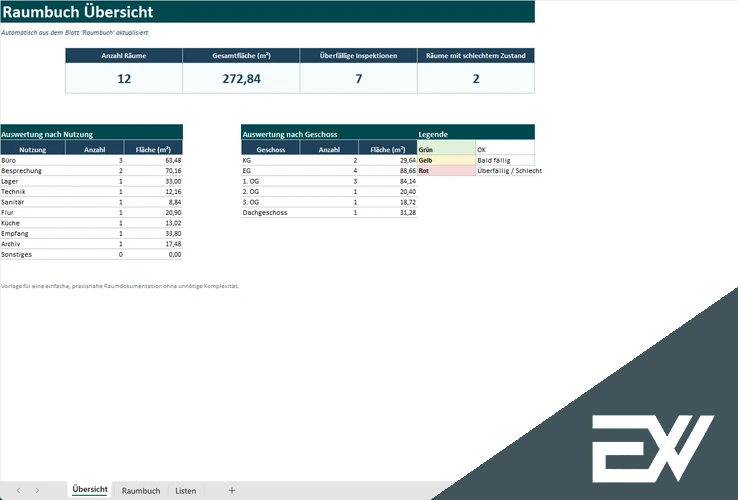Select the Flur row label

(32, 212)
